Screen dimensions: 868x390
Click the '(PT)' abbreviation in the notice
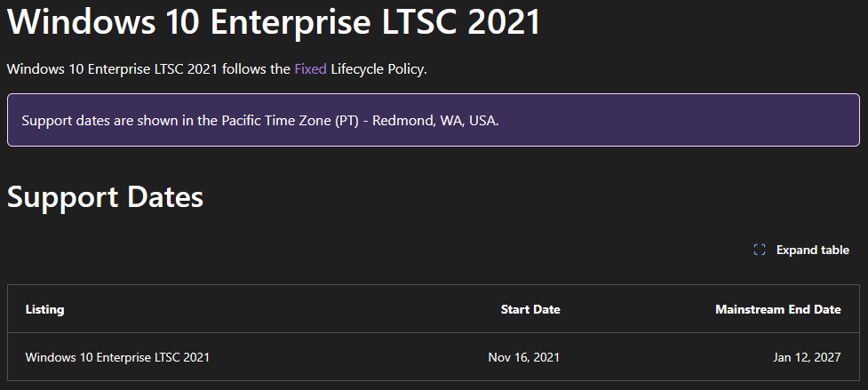click(346, 121)
